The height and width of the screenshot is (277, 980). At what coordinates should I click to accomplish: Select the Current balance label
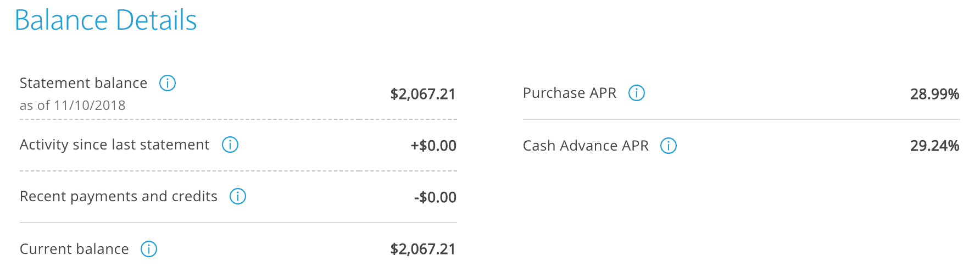pyautogui.click(x=74, y=249)
